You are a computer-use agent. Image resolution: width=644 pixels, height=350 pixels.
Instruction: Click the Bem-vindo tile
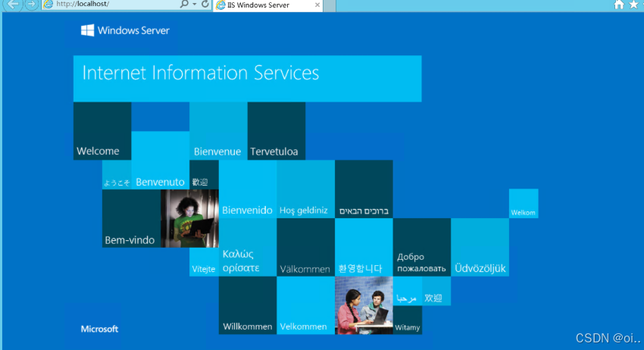point(131,218)
